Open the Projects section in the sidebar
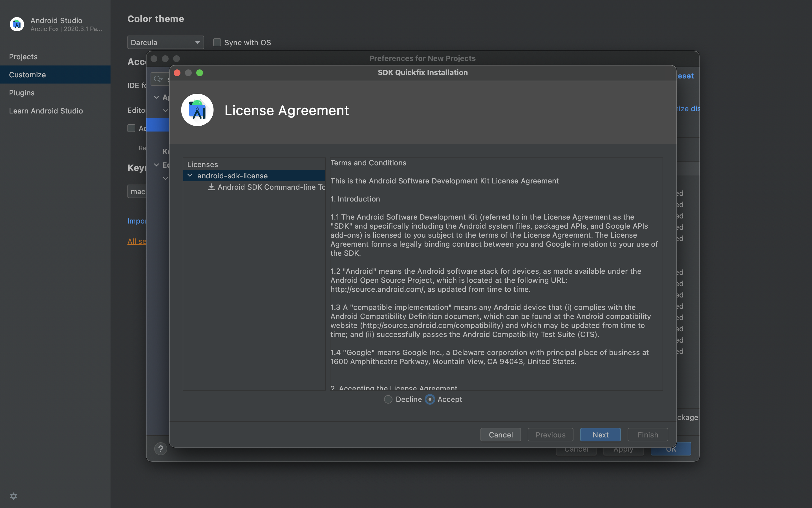This screenshot has height=508, width=812. [55, 56]
